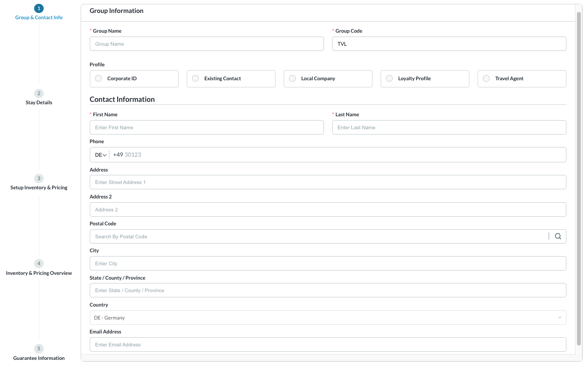Open the Guarantee Information step
The height and width of the screenshot is (369, 588).
[38, 358]
